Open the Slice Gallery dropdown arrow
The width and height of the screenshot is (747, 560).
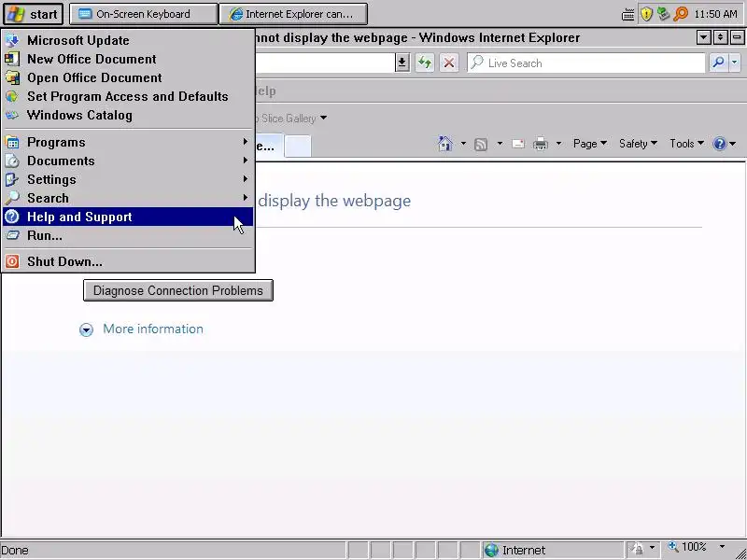[x=323, y=118]
